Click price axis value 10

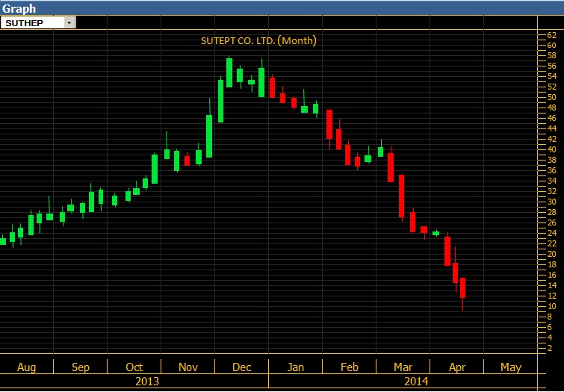tap(551, 306)
